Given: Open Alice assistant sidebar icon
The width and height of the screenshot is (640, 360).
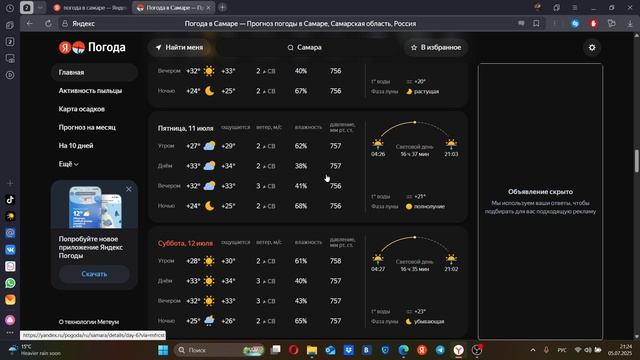Looking at the screenshot, I should point(10,320).
